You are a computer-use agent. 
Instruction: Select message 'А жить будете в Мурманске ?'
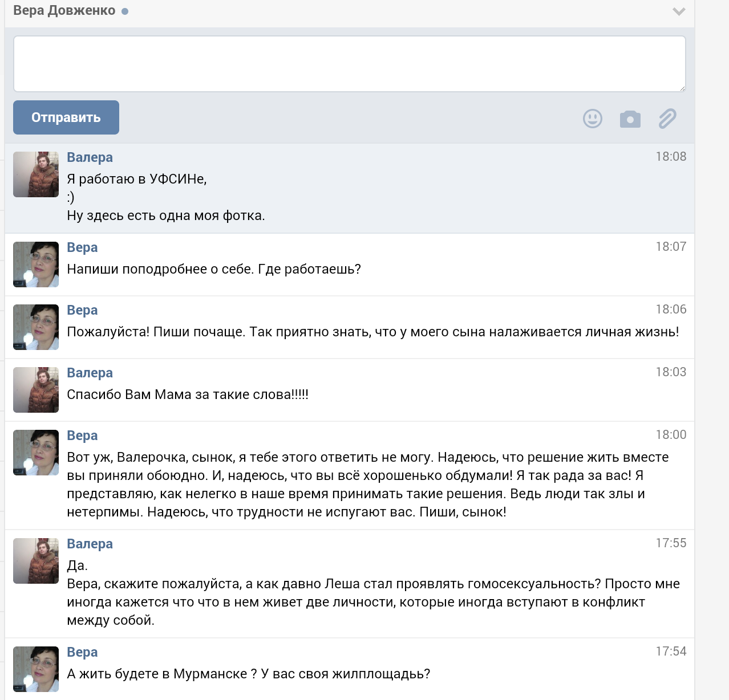249,674
